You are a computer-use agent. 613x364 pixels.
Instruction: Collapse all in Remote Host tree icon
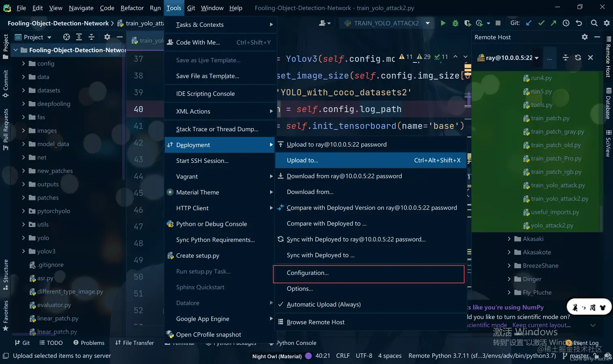565,58
